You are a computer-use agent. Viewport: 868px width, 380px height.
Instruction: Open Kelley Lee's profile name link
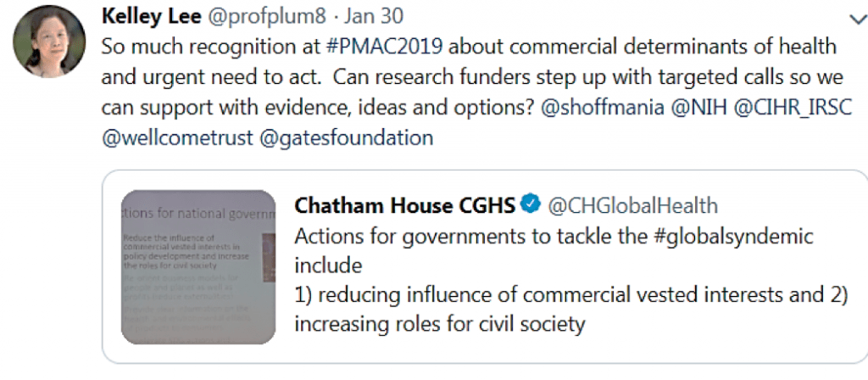pos(152,16)
